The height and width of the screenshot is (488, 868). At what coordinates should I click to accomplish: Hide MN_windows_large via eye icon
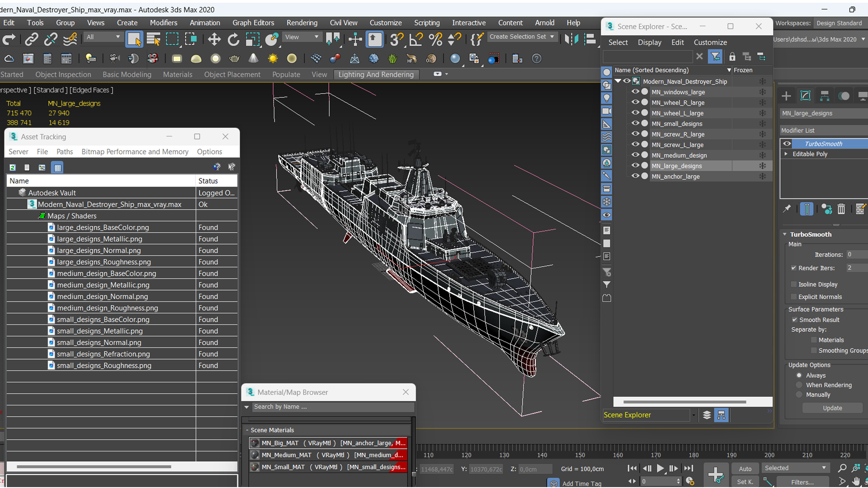point(635,92)
